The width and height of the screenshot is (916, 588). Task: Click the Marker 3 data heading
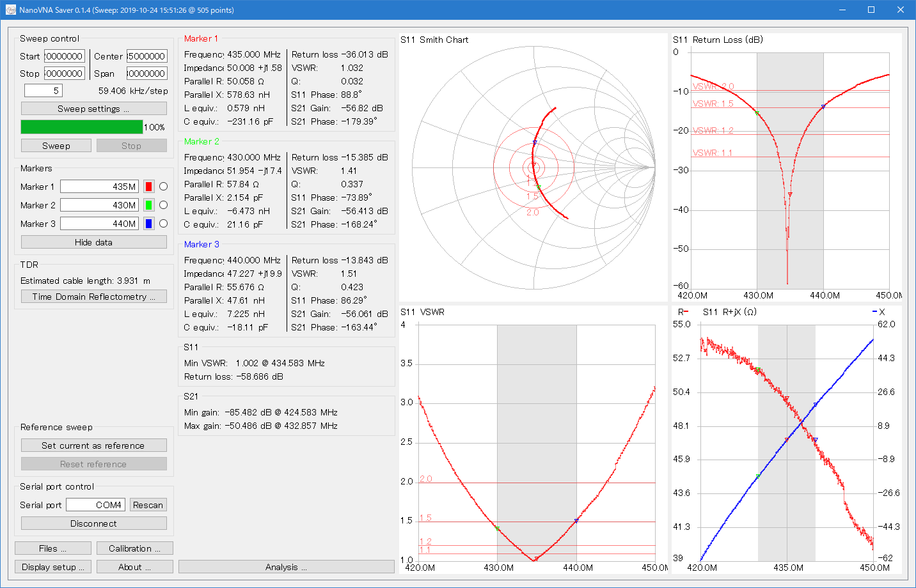coord(201,244)
